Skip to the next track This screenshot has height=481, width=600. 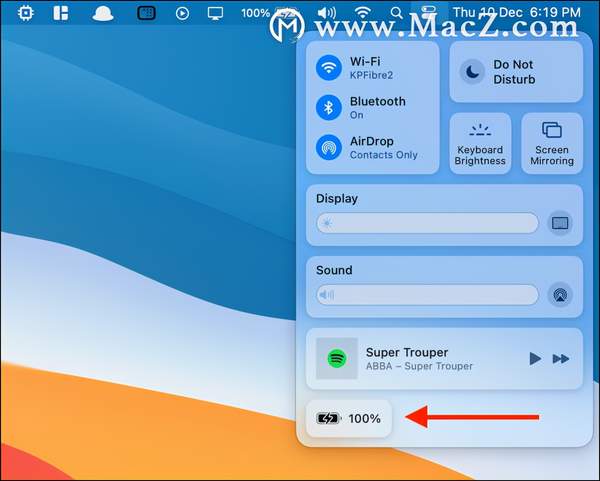point(561,358)
